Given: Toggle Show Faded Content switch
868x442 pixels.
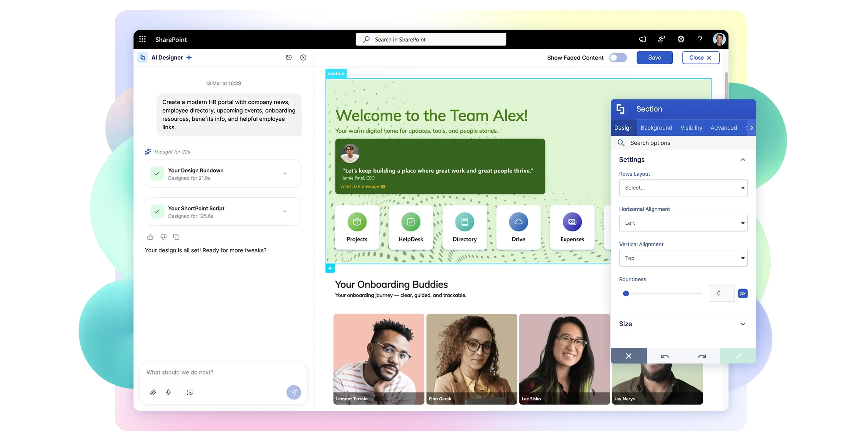Looking at the screenshot, I should pos(618,58).
